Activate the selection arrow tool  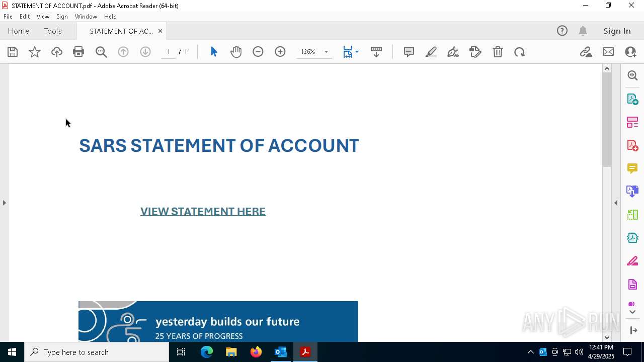[x=214, y=52]
